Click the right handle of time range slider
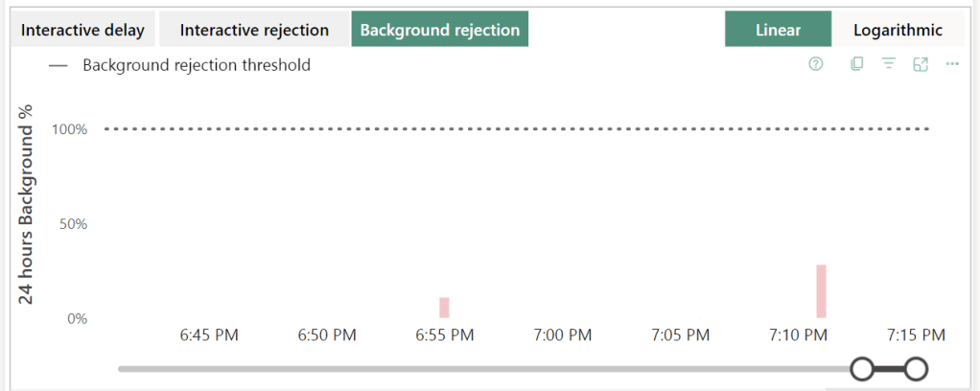This screenshot has width=980, height=391. click(x=916, y=368)
